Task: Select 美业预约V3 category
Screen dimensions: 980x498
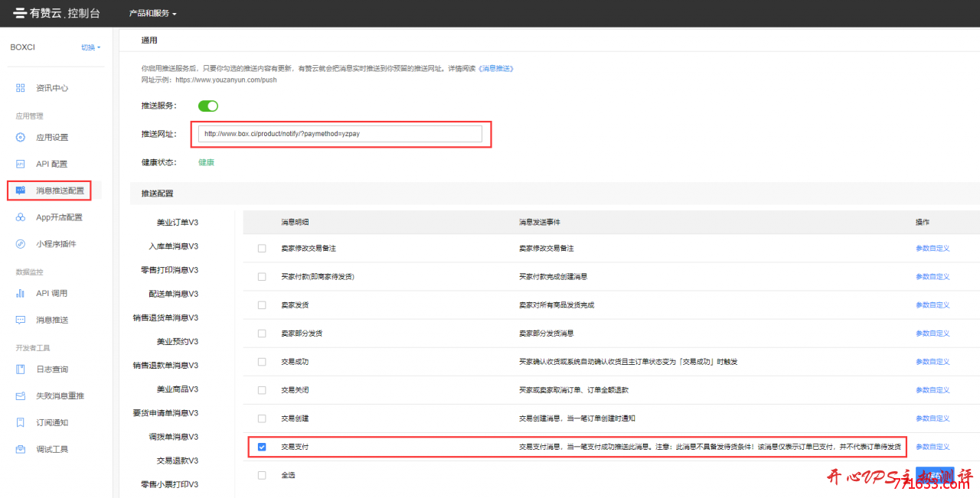Action: (x=177, y=341)
